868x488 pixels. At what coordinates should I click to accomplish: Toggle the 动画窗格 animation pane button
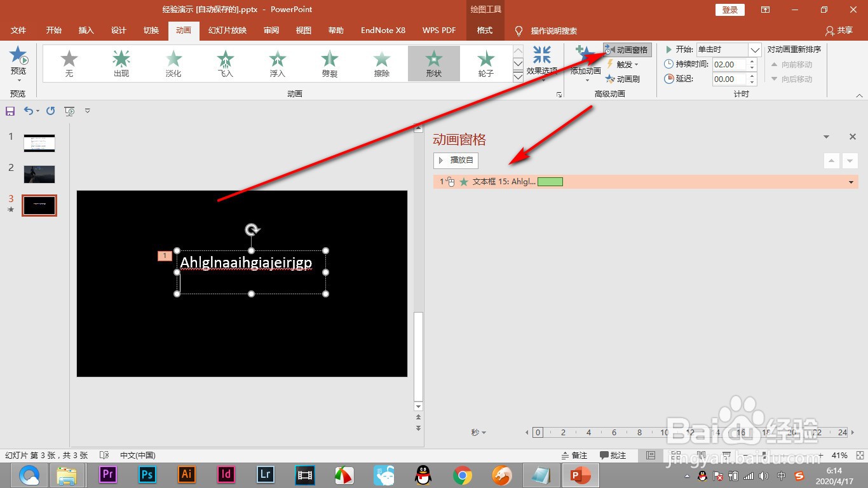coord(627,50)
